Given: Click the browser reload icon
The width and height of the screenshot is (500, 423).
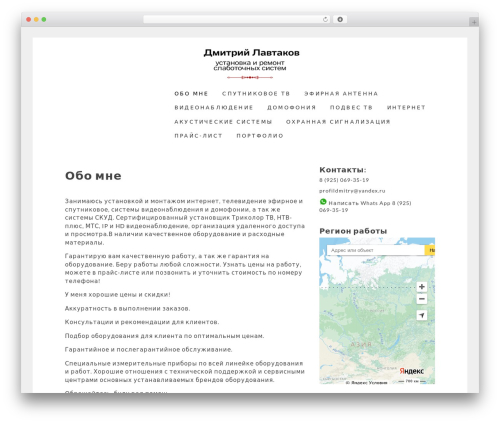Looking at the screenshot, I should tap(325, 20).
